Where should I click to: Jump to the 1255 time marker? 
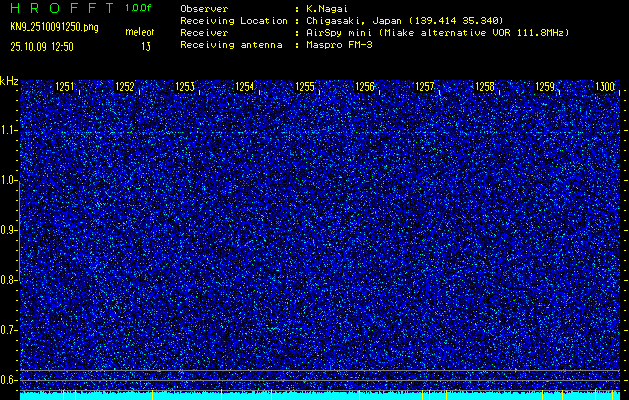pyautogui.click(x=305, y=87)
